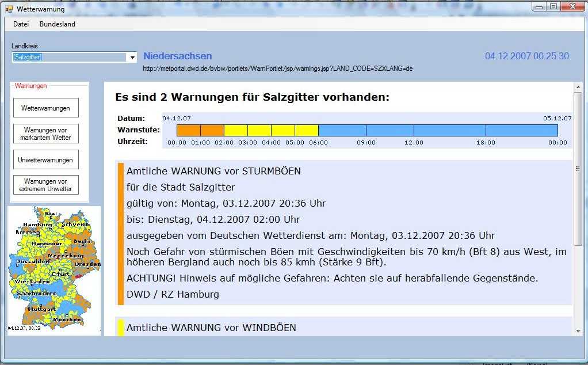Viewport: 588px width, 365px height.
Task: Select the Unwetterwarnungen button
Action: pos(45,159)
